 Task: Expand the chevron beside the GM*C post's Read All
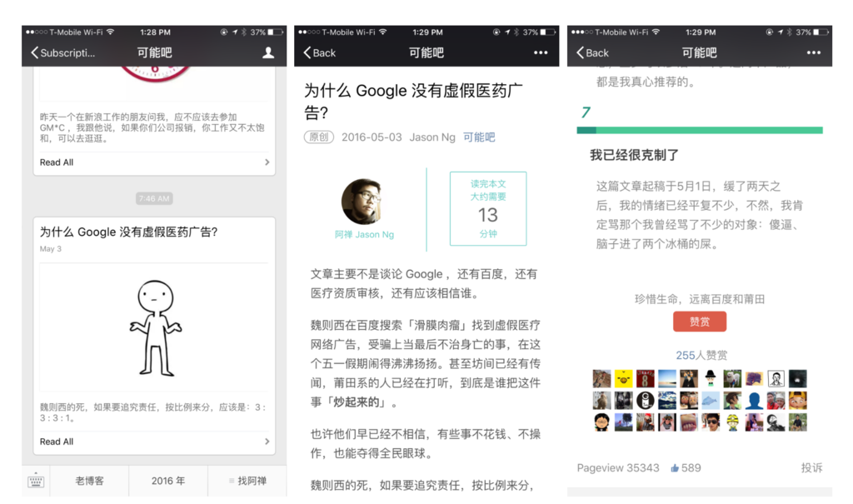[267, 162]
